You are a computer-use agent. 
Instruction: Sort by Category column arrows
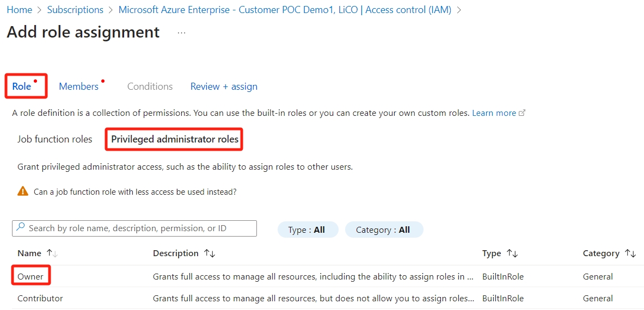click(x=630, y=253)
